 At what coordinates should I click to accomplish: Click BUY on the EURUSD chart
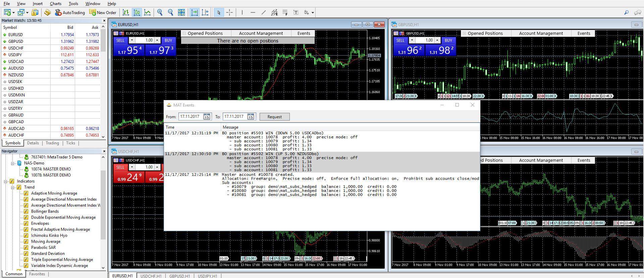click(x=168, y=40)
